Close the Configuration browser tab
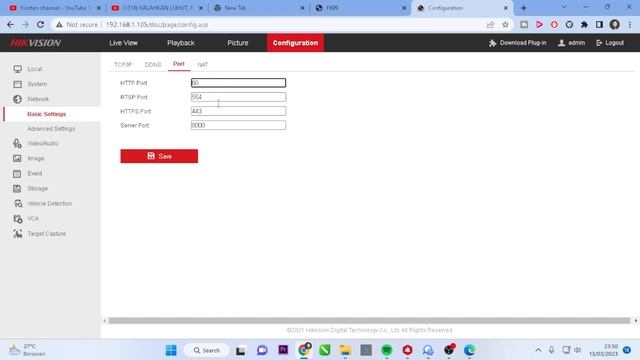The height and width of the screenshot is (360, 640). 506,8
